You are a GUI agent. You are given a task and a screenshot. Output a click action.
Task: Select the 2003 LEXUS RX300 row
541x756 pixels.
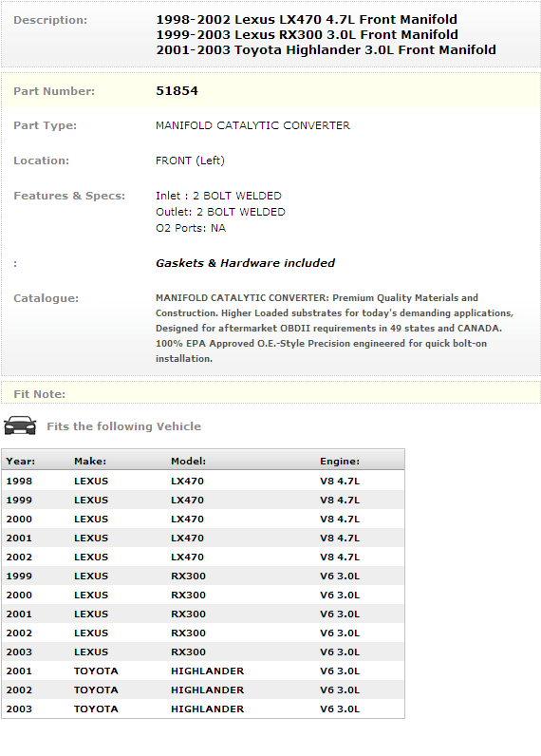click(203, 652)
